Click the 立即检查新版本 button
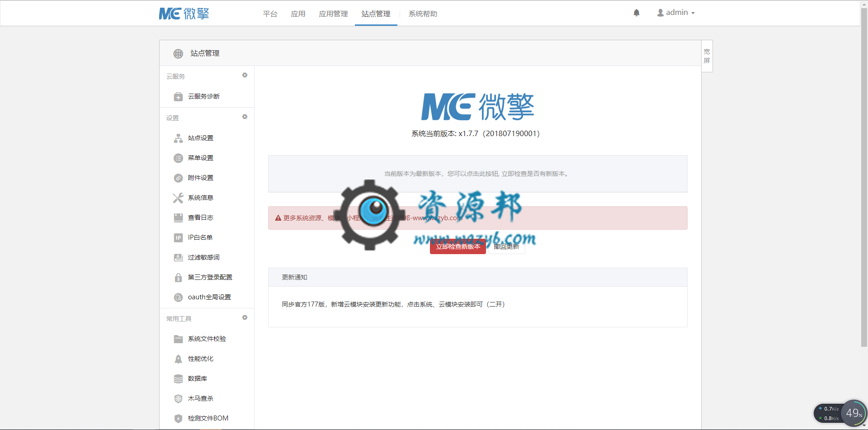 458,246
